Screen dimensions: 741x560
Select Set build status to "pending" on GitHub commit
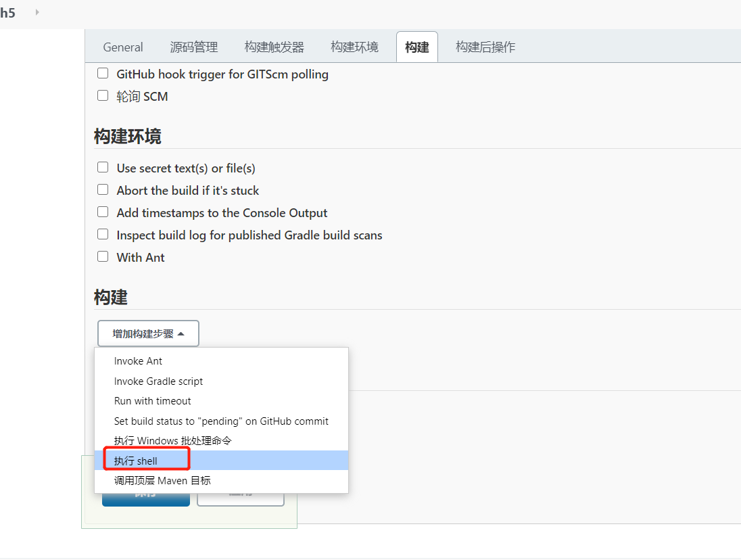pos(221,421)
